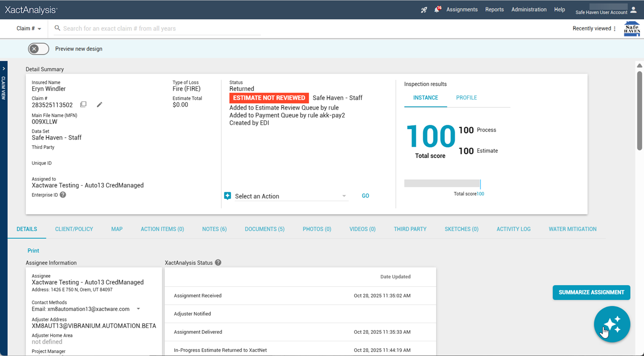The height and width of the screenshot is (356, 644).
Task: Switch to the Client/Policy tab
Action: (x=74, y=229)
